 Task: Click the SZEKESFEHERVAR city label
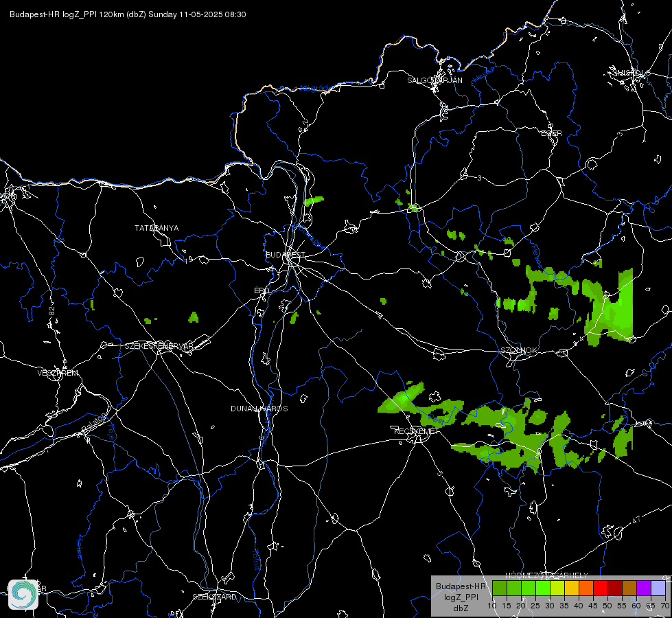[159, 346]
